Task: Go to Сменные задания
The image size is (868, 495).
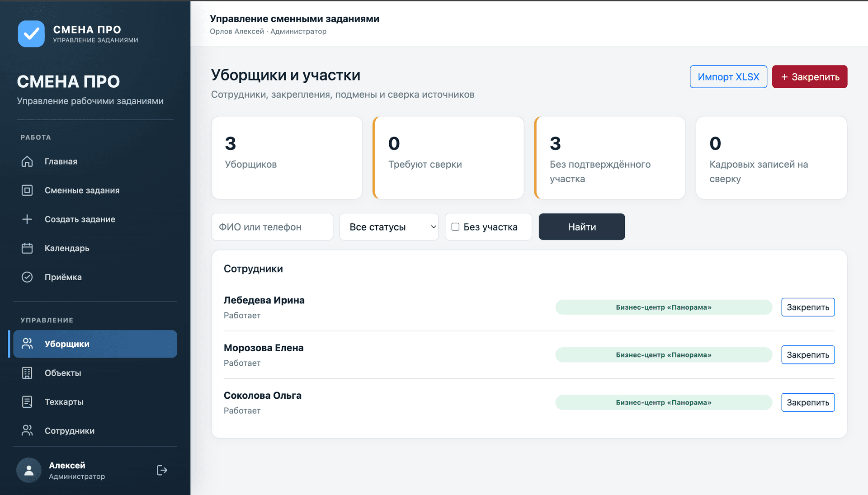Action: tap(95, 190)
